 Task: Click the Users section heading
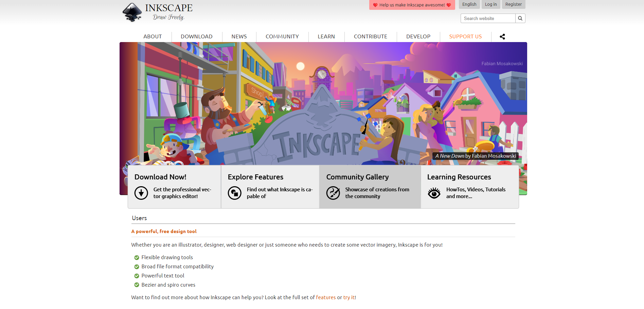(x=139, y=218)
